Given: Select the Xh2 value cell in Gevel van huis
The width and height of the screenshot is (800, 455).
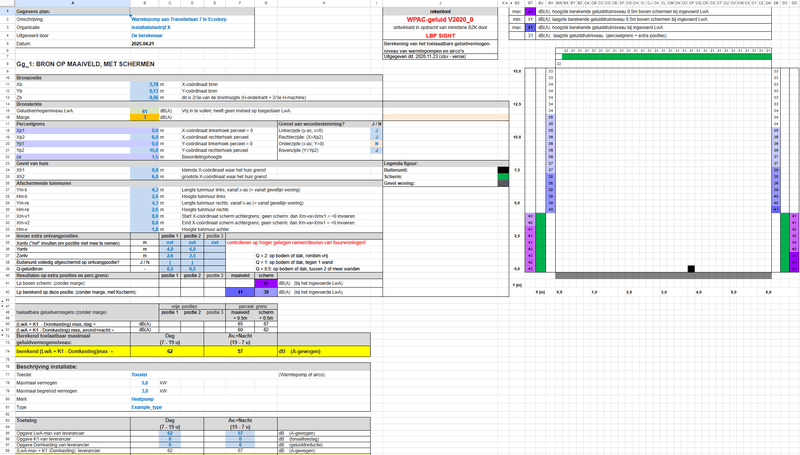Looking at the screenshot, I should 144,176.
